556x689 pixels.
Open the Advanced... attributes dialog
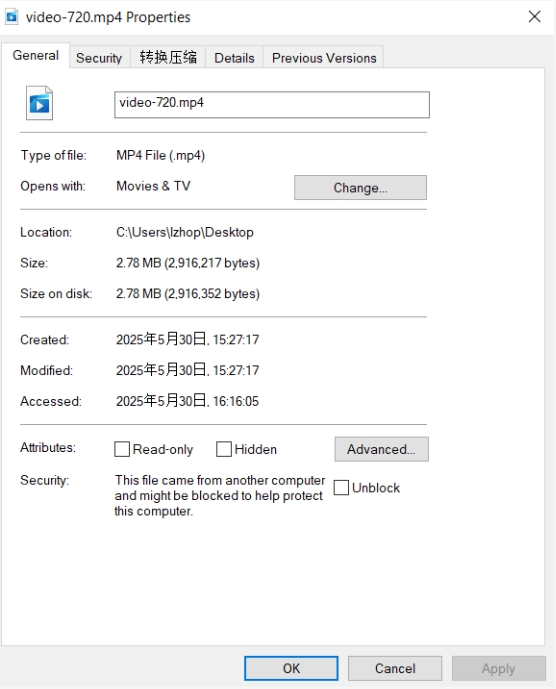click(382, 449)
